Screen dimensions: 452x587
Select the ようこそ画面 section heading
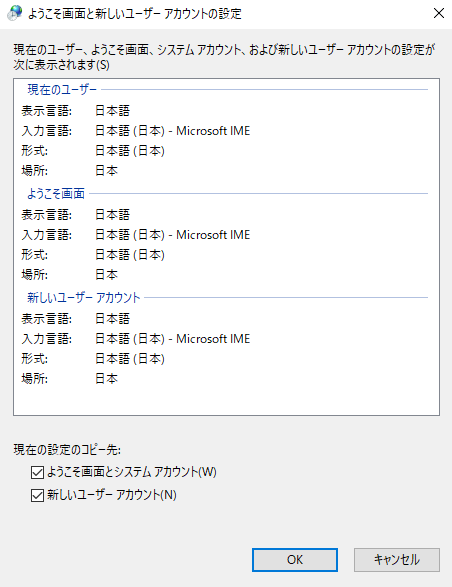click(56, 194)
